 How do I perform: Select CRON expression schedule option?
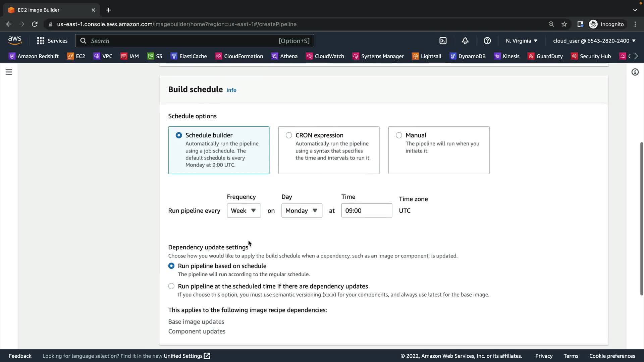(289, 135)
